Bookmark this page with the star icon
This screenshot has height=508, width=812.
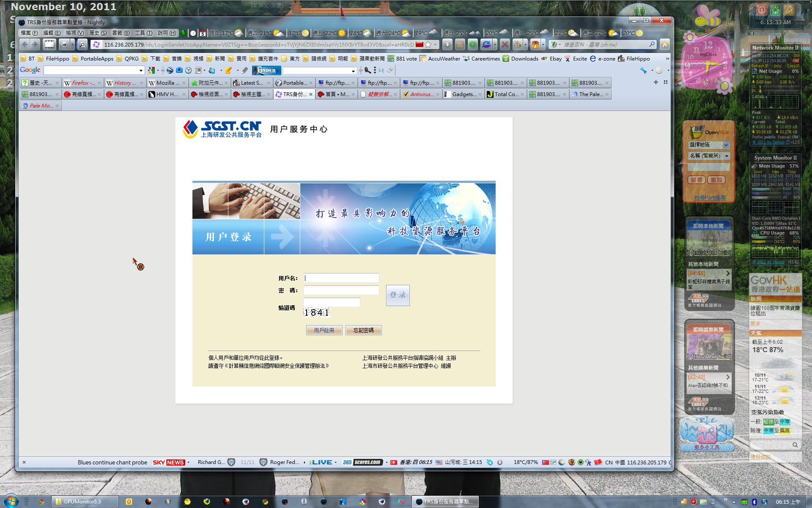(428, 44)
